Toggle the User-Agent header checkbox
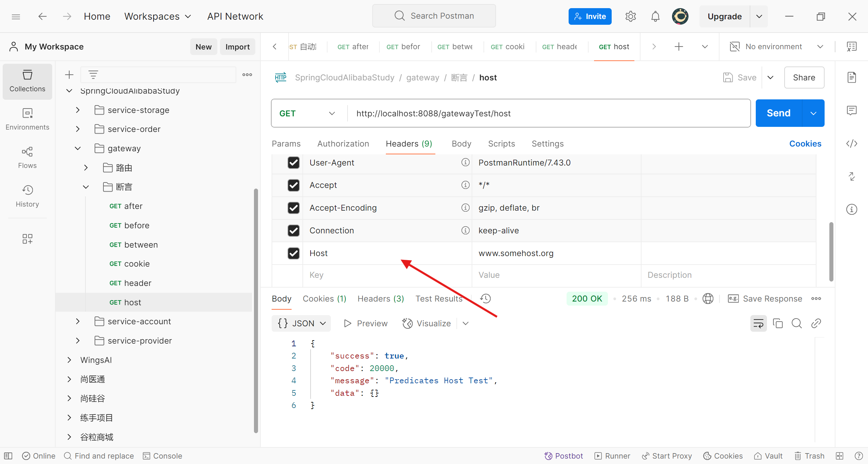Screen dimensions: 868x464 [293, 162]
